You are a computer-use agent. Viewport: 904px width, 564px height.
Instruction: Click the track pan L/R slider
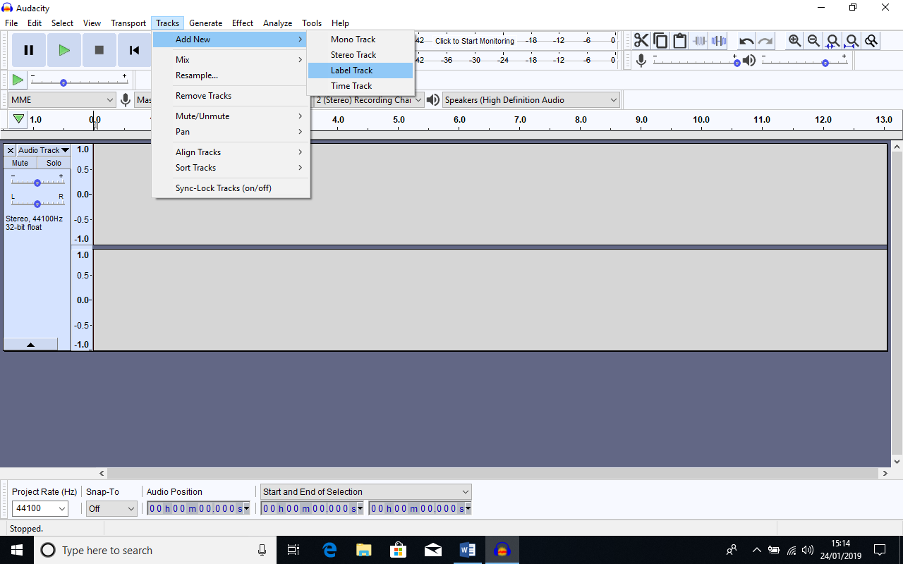[37, 203]
